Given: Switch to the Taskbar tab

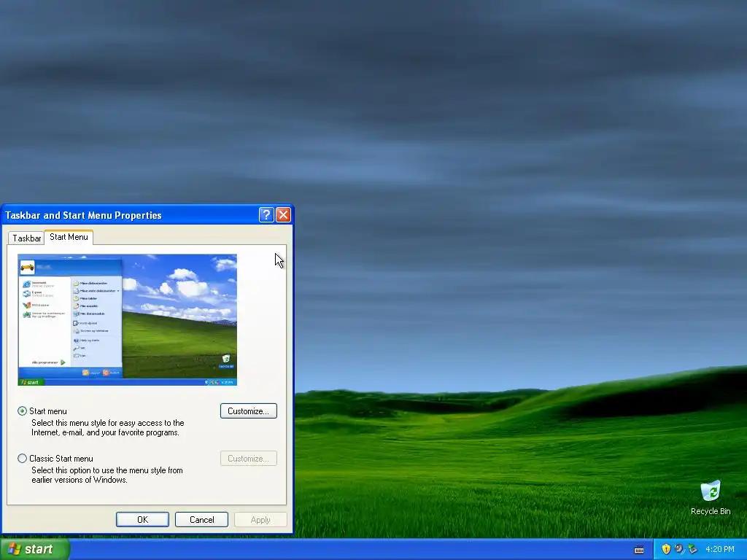Looking at the screenshot, I should point(27,238).
